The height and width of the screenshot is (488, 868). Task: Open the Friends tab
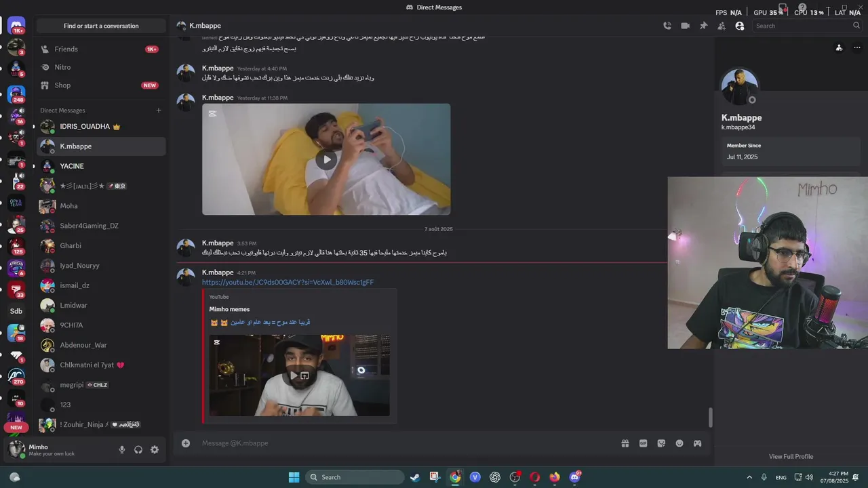click(x=101, y=49)
